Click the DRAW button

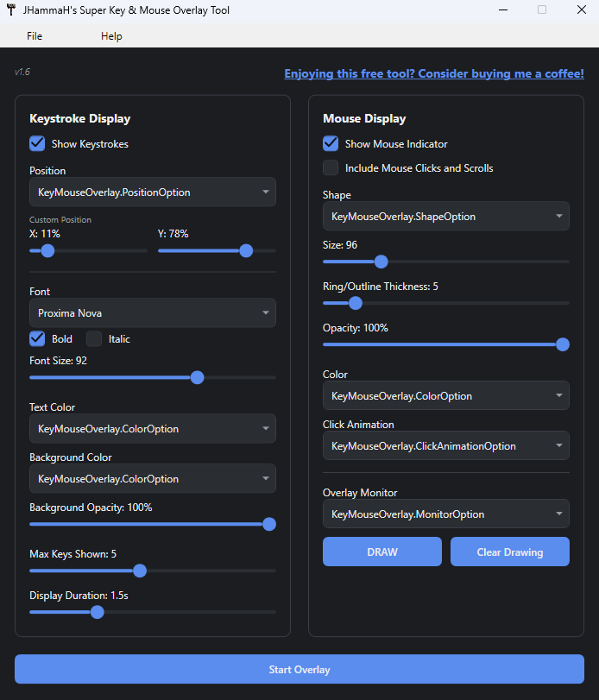coord(382,552)
